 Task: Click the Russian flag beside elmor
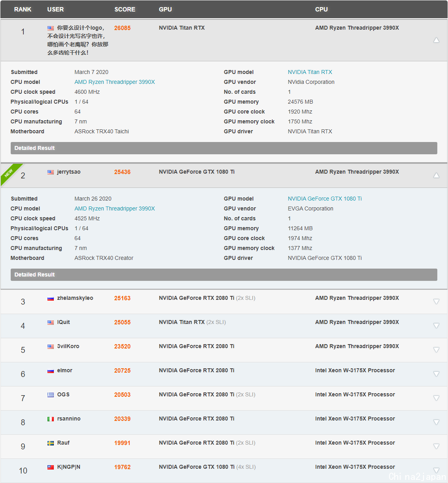tap(51, 371)
